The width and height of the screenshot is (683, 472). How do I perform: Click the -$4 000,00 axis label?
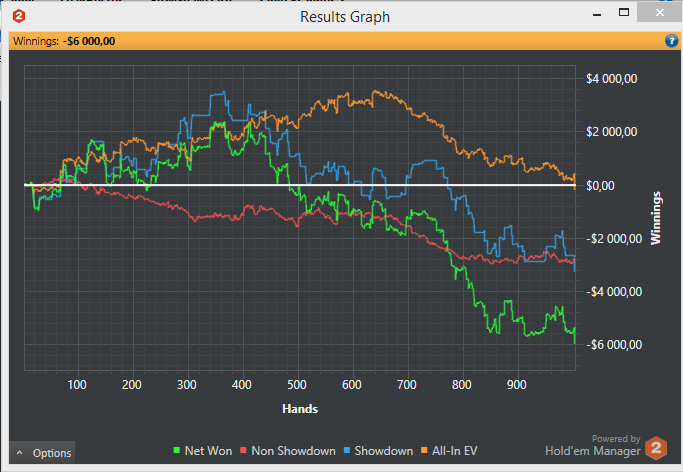point(614,292)
